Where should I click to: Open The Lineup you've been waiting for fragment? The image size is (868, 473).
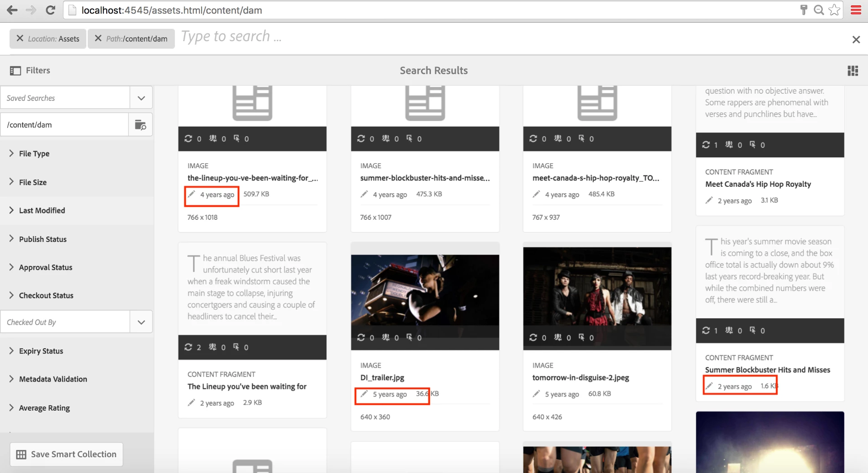pyautogui.click(x=247, y=387)
